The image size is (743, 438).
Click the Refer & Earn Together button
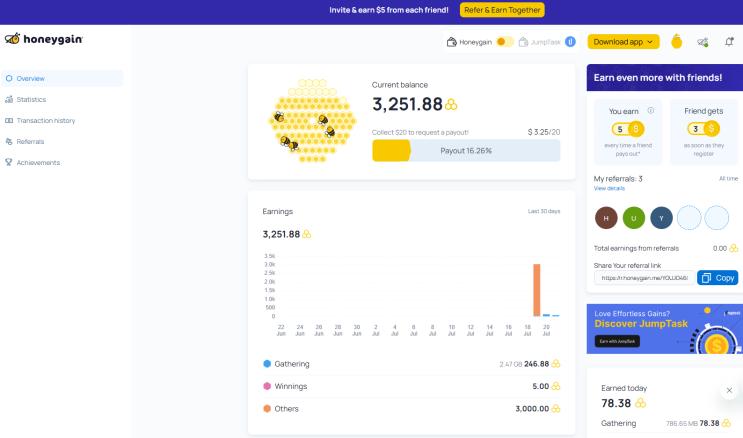(x=502, y=10)
